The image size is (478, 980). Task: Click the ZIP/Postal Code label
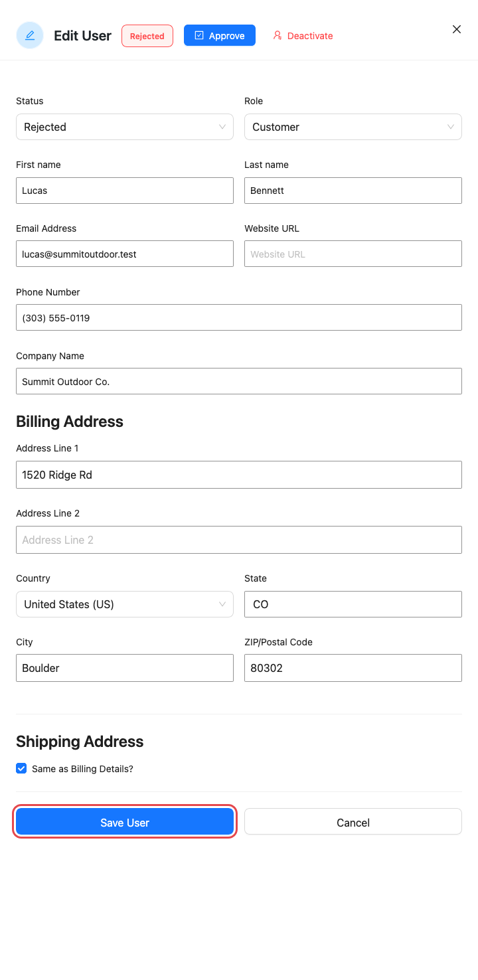[x=278, y=642]
